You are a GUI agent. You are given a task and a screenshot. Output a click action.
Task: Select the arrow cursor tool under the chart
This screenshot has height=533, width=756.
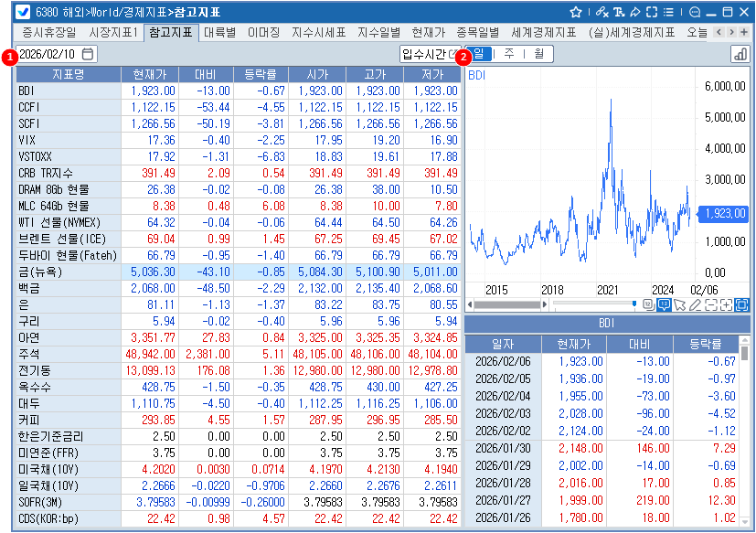pos(679,304)
